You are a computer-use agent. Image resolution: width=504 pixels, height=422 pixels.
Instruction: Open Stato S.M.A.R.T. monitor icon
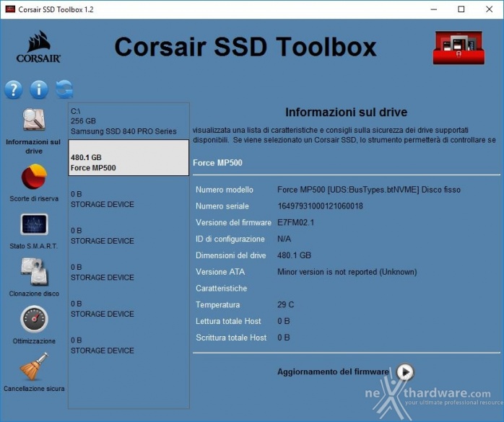34,224
